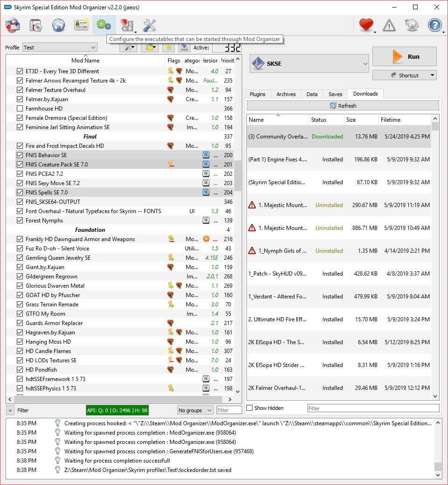Click the open folder dropdown icon

150,47
